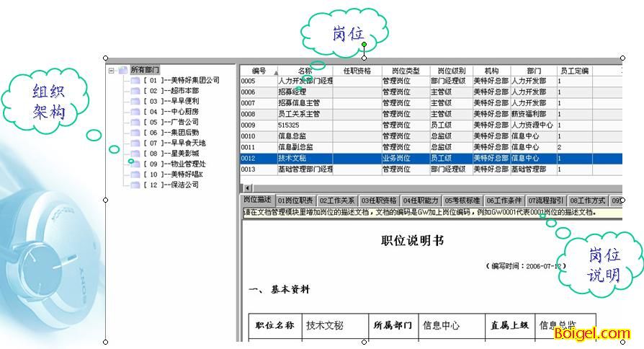
Task: Click 基础管理部 cell in row 0013
Action: pos(534,169)
